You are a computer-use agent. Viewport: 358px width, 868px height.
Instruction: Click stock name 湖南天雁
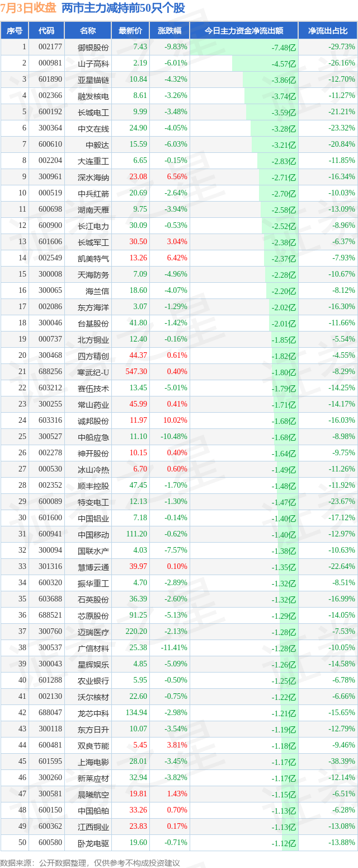pyautogui.click(x=93, y=209)
